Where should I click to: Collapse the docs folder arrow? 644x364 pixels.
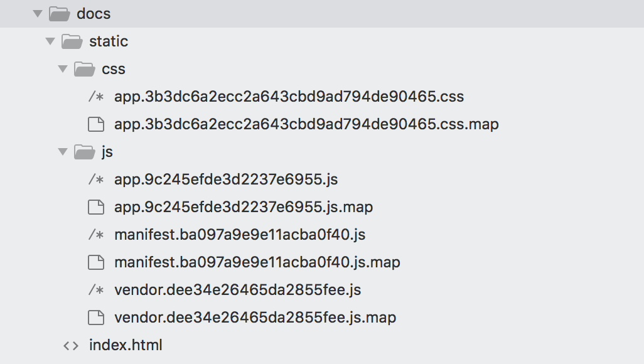tap(37, 13)
